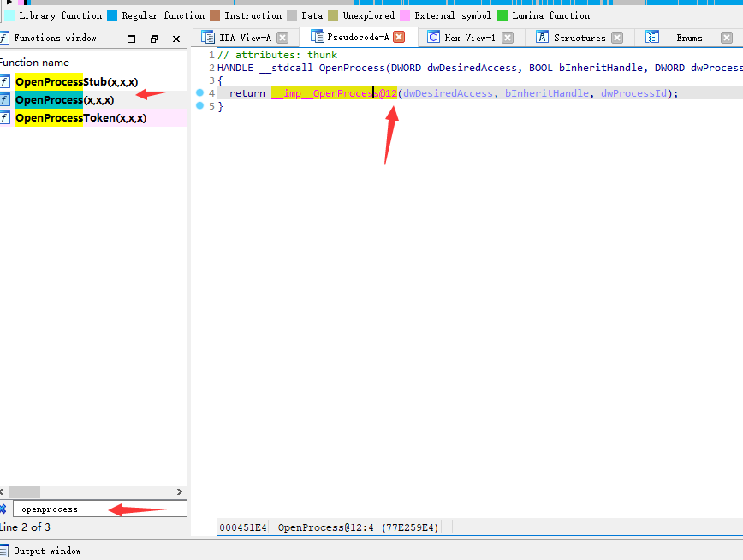Click the openprocess filter input field
743x560 pixels.
(x=100, y=509)
